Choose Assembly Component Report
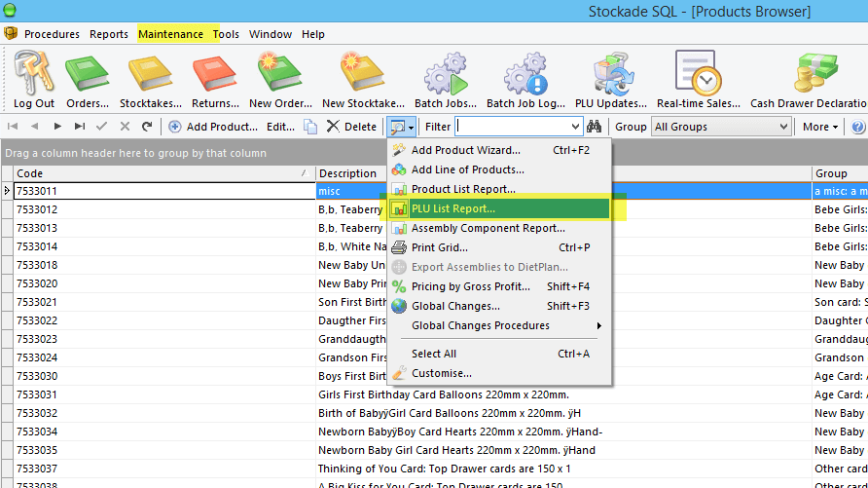 tap(500, 228)
